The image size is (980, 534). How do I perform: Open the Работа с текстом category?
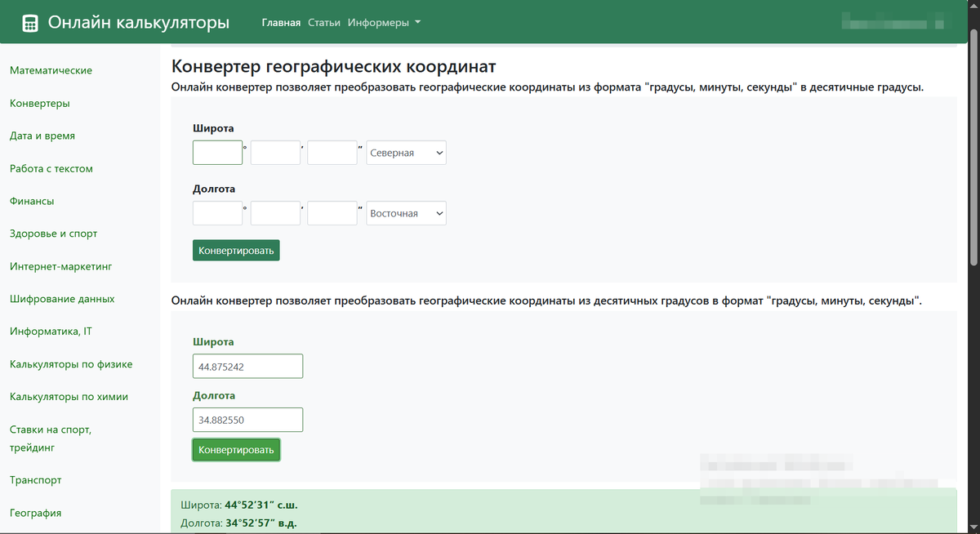pyautogui.click(x=51, y=168)
